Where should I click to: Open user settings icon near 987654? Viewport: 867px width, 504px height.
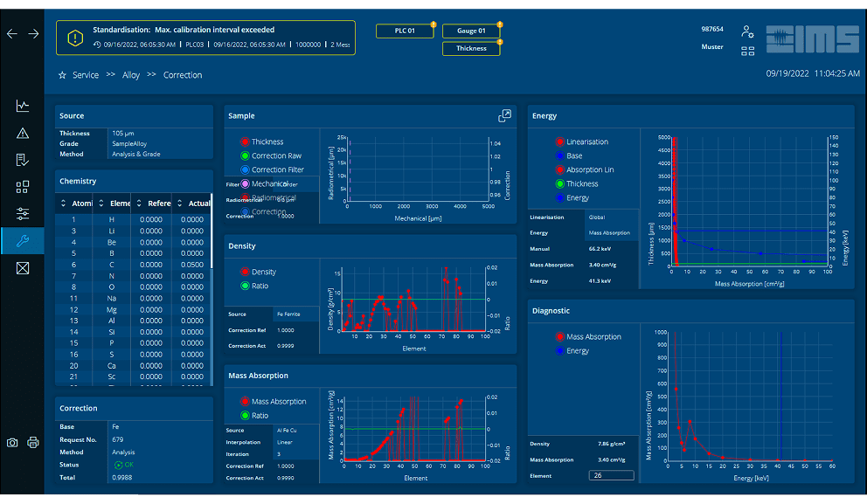click(x=747, y=31)
